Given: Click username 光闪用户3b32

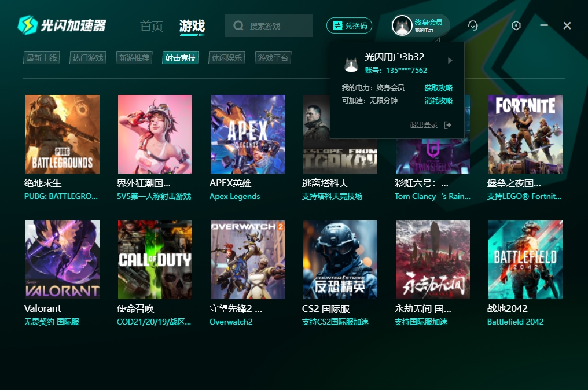Looking at the screenshot, I should 395,57.
